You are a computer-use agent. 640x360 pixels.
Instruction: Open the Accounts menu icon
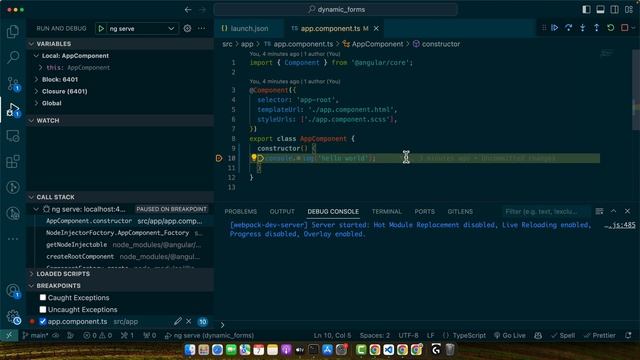click(13, 291)
